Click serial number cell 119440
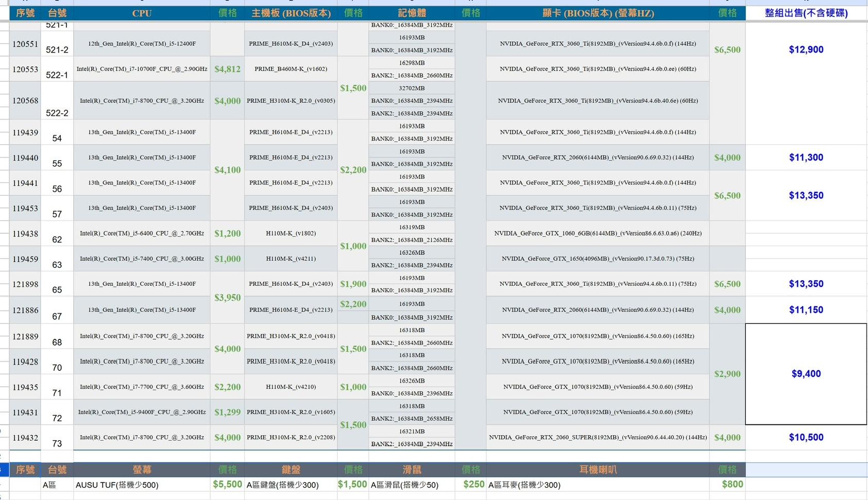Viewport: 868px width, 500px height. coord(25,158)
